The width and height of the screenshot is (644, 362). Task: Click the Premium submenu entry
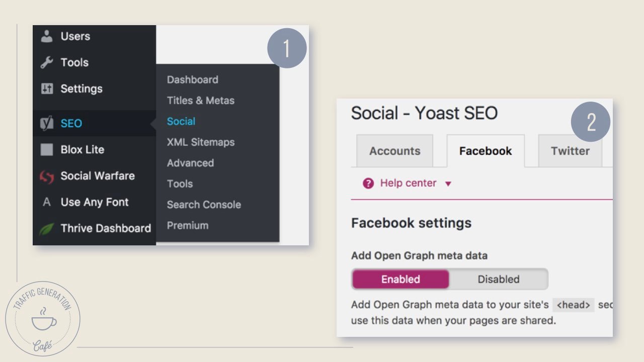[188, 225]
